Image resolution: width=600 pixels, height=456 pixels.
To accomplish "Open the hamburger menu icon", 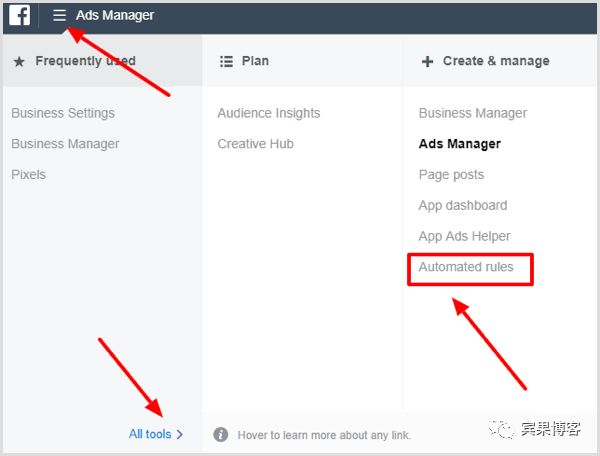I will point(59,15).
